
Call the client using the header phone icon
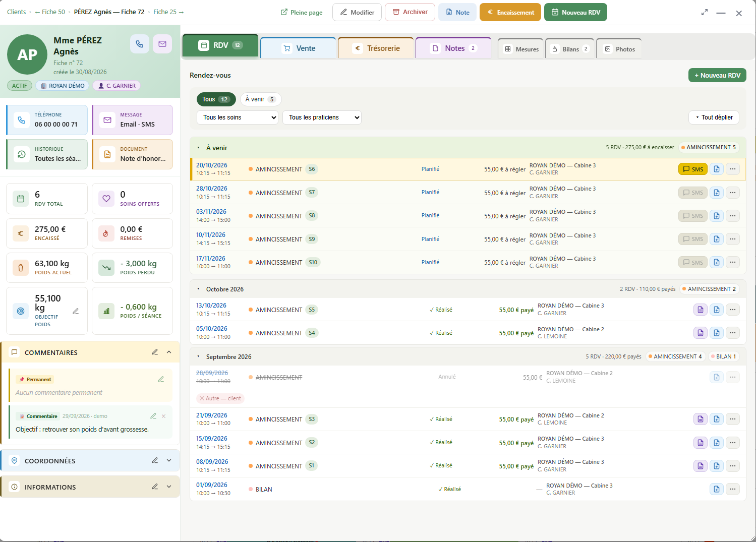(140, 44)
